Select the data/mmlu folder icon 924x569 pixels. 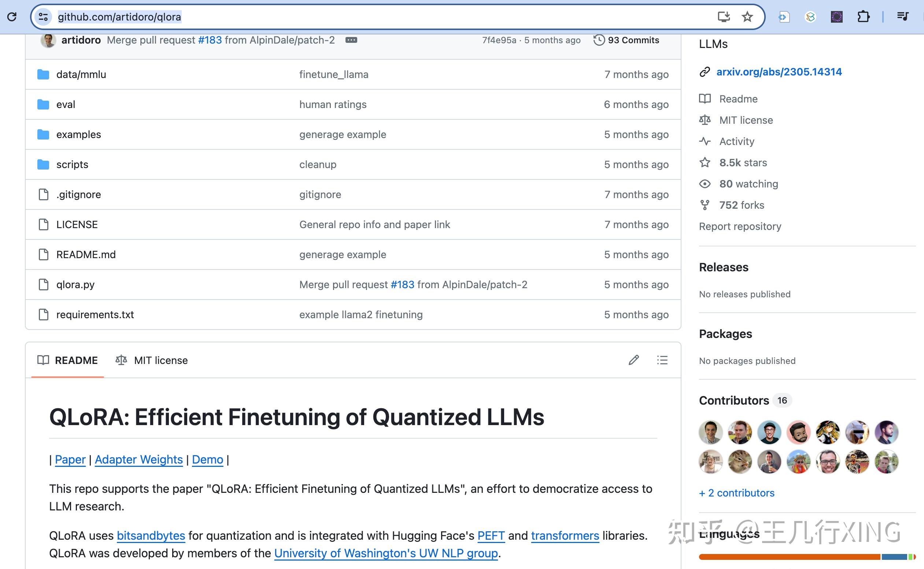43,74
